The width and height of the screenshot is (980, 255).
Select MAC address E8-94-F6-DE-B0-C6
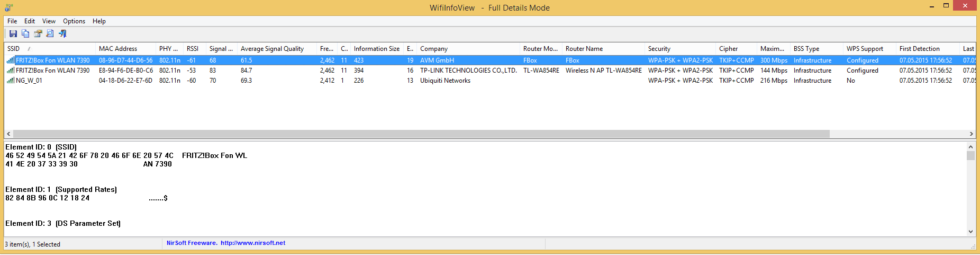click(126, 71)
